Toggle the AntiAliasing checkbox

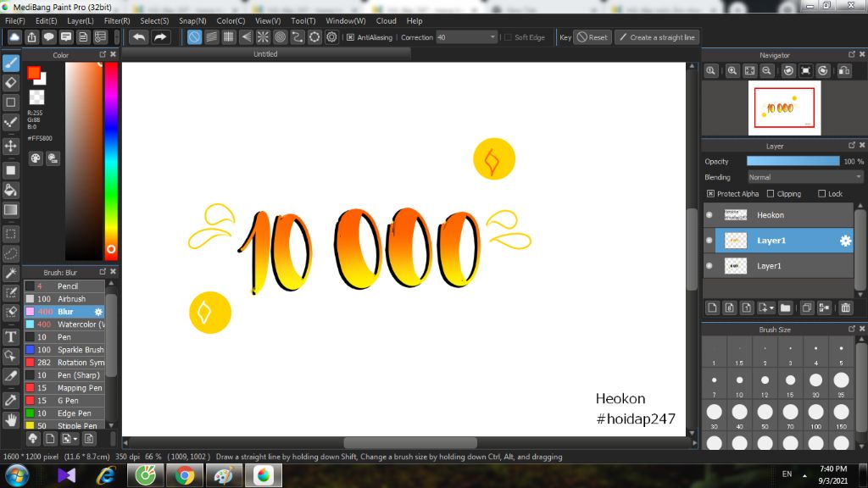point(350,37)
